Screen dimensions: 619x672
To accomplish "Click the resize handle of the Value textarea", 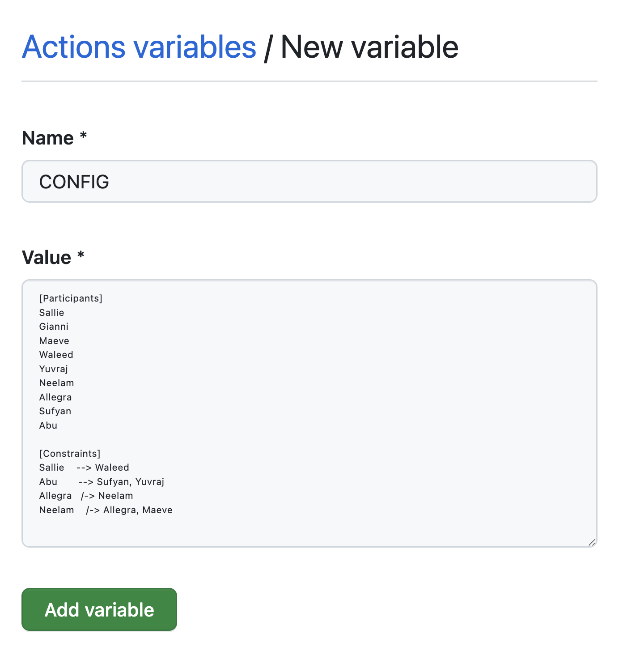I will (592, 542).
